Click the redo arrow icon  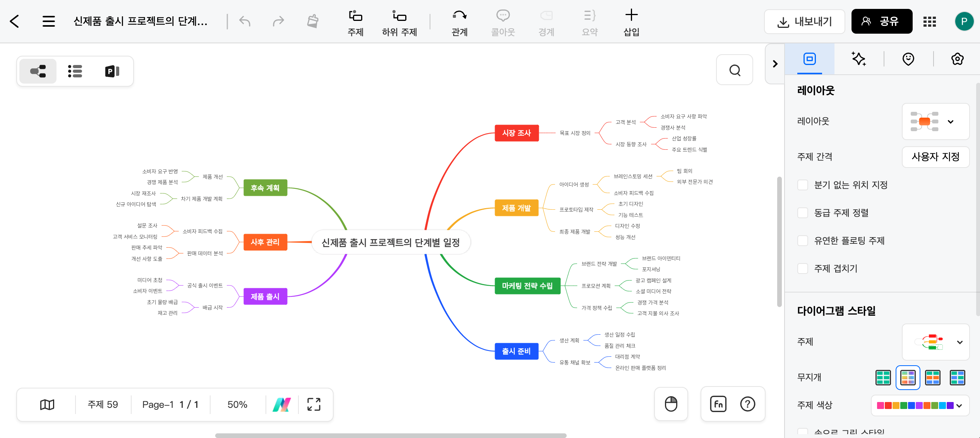coord(278,21)
